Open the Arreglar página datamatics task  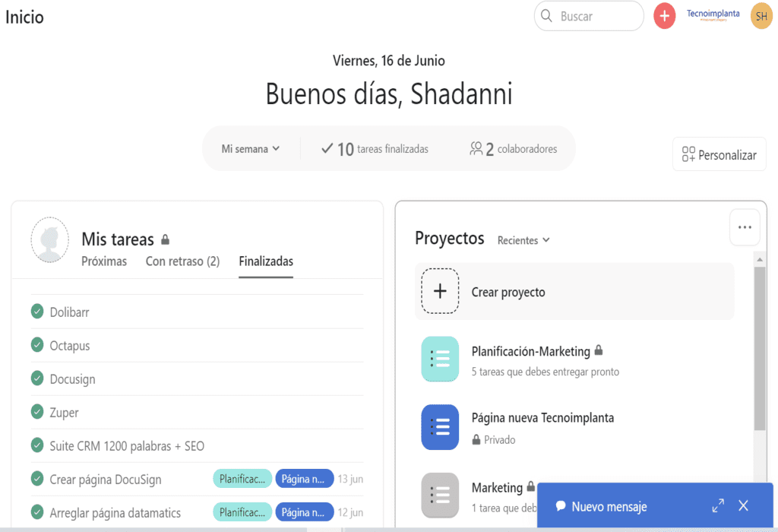pyautogui.click(x=115, y=513)
